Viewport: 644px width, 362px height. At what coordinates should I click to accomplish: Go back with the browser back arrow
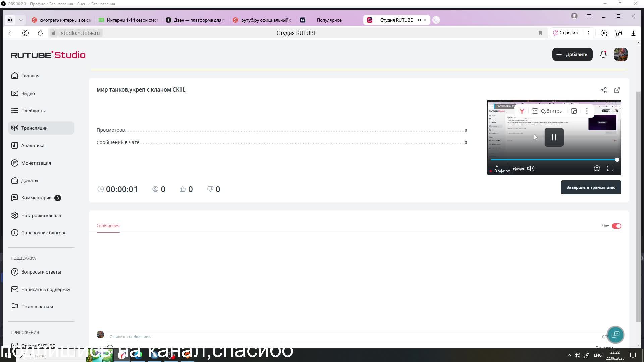[x=11, y=33]
